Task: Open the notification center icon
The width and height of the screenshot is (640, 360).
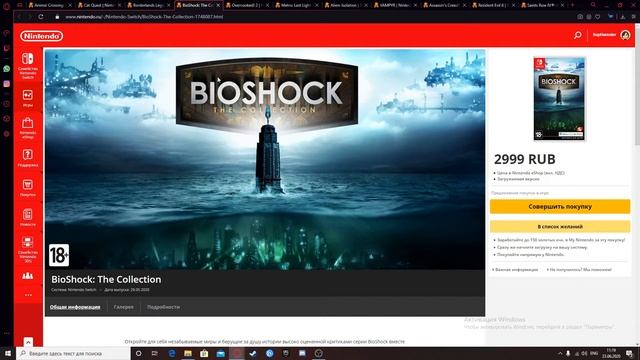Action: tap(630, 353)
